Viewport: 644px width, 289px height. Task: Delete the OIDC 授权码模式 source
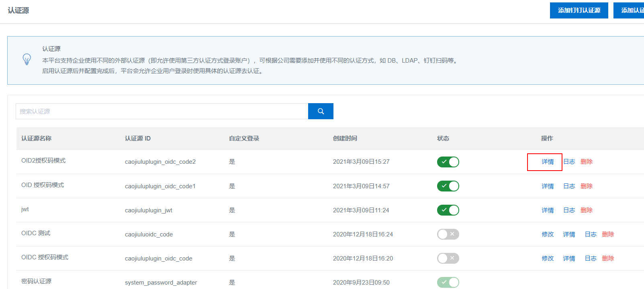click(608, 258)
